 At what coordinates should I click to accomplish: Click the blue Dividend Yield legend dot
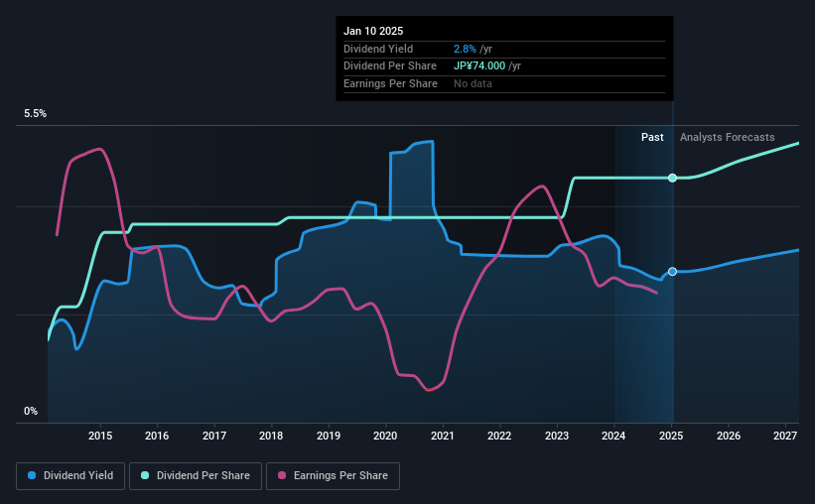pos(32,475)
